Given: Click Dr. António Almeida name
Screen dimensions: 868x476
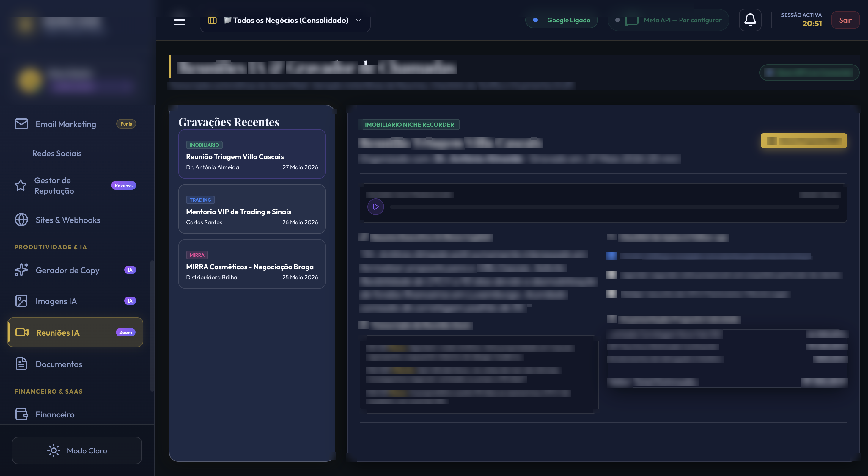Looking at the screenshot, I should 212,167.
